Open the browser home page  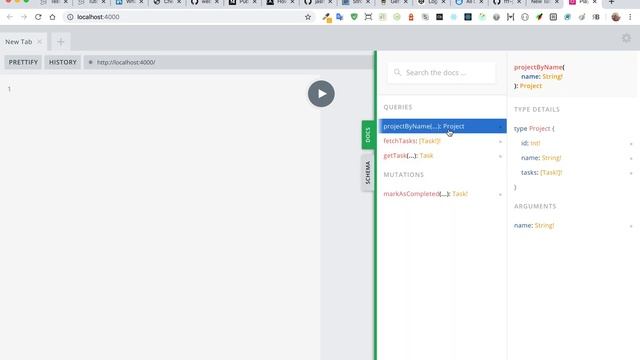pyautogui.click(x=52, y=17)
